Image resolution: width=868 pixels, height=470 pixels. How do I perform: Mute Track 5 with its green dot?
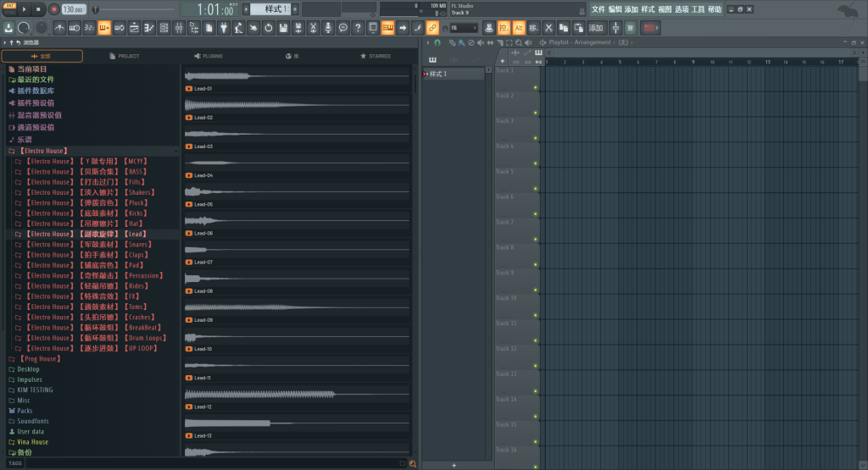(x=536, y=189)
